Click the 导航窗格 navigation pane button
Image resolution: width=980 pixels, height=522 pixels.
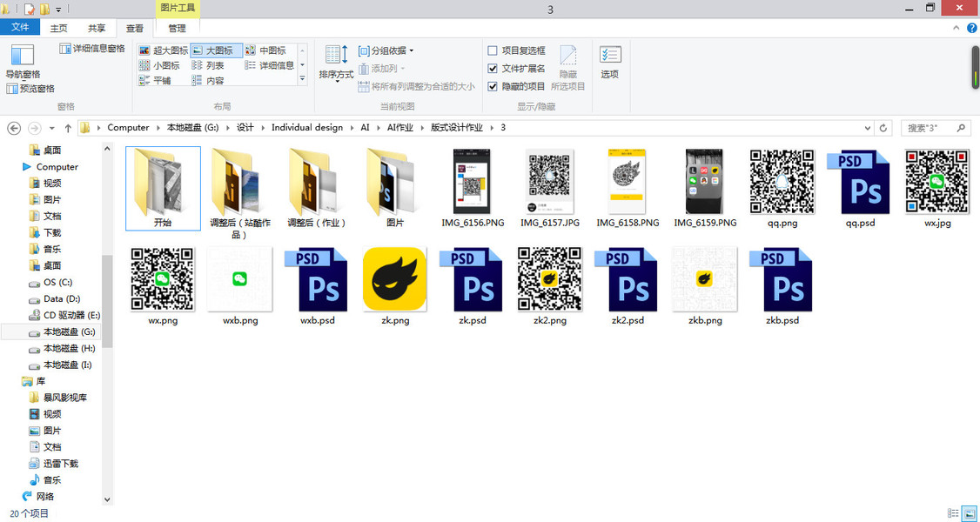click(x=23, y=61)
